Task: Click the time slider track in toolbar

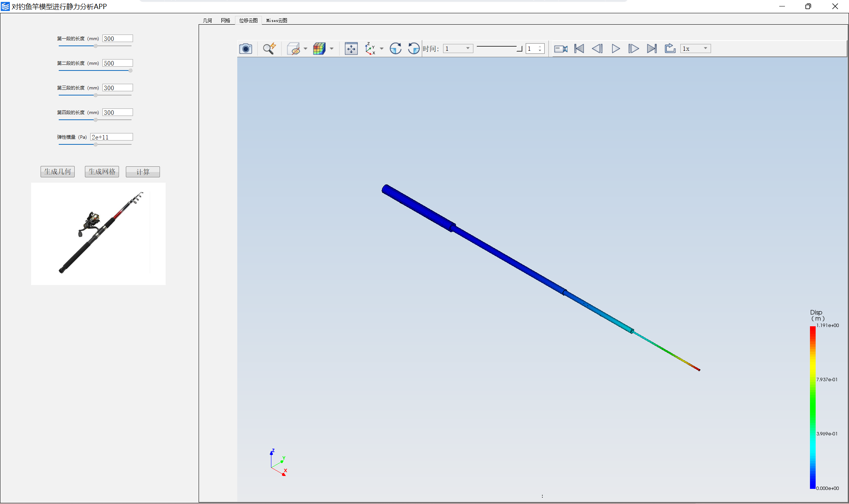Action: [499, 47]
